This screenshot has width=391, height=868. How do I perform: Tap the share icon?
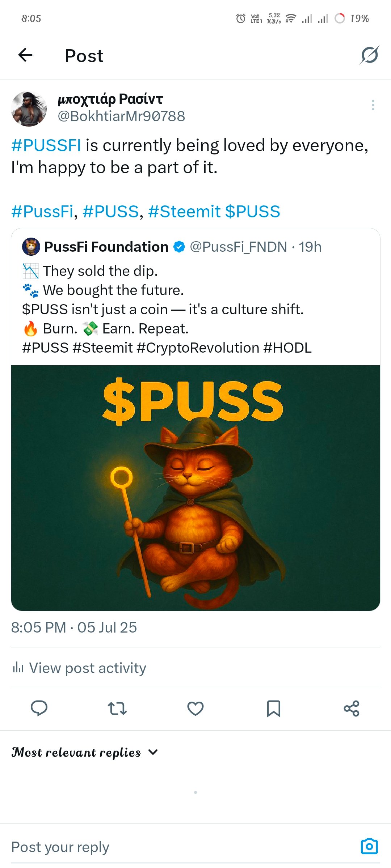tap(352, 708)
